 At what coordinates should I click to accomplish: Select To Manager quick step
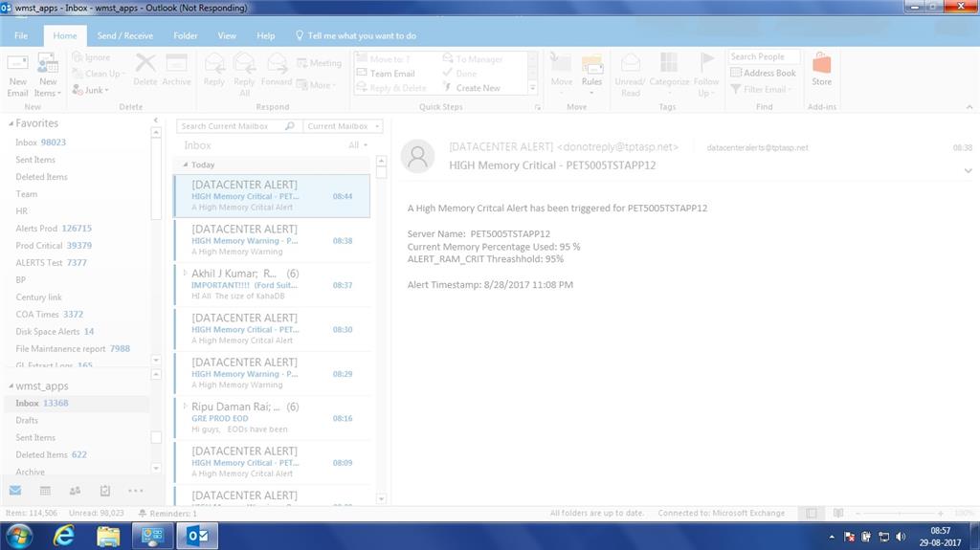473,58
